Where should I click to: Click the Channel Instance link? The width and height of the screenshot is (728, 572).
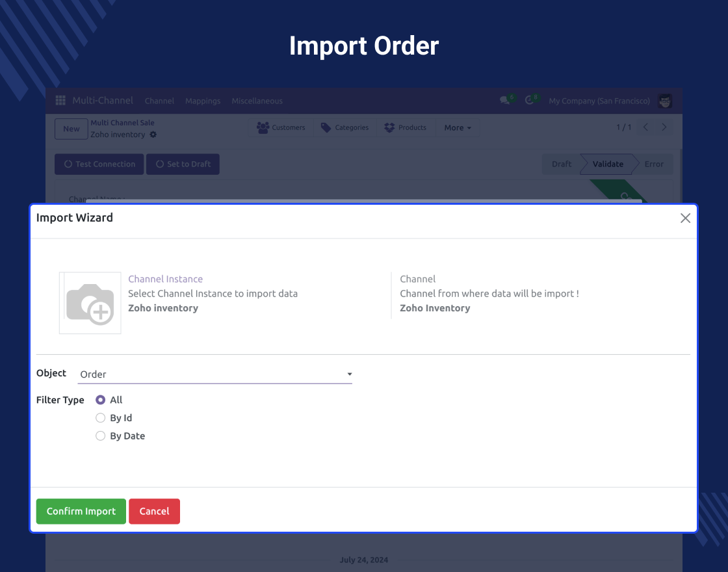coord(165,279)
